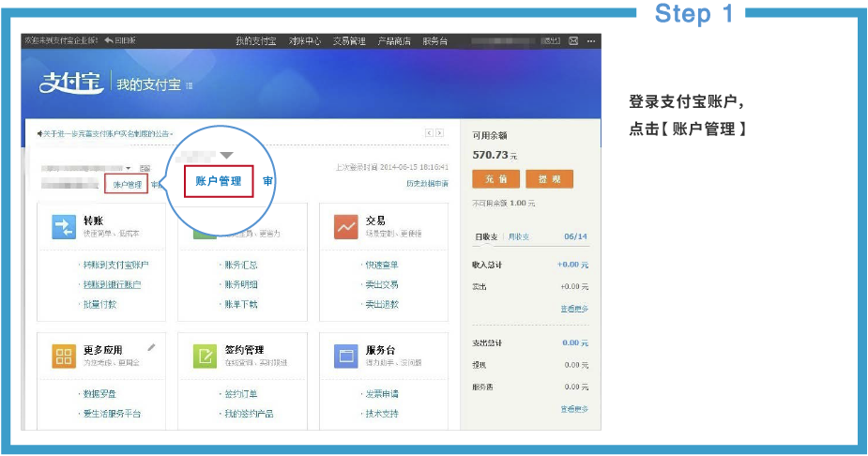
Task: Click the green 签约管理 document icon
Action: pyautogui.click(x=205, y=356)
